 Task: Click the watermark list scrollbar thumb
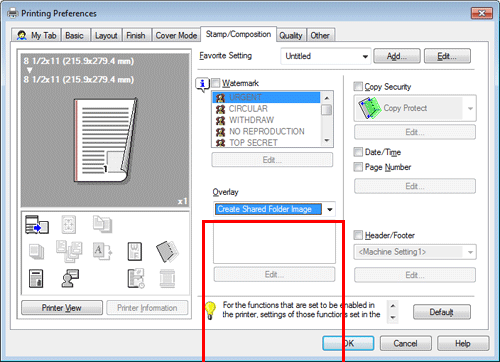[327, 110]
